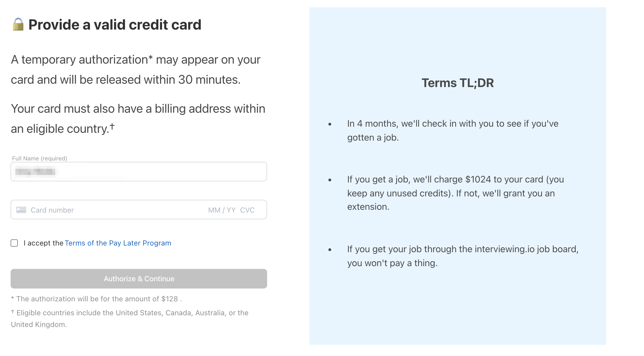This screenshot has height=356, width=644.
Task: Click the billing address requirement paragraph
Action: pos(138,119)
